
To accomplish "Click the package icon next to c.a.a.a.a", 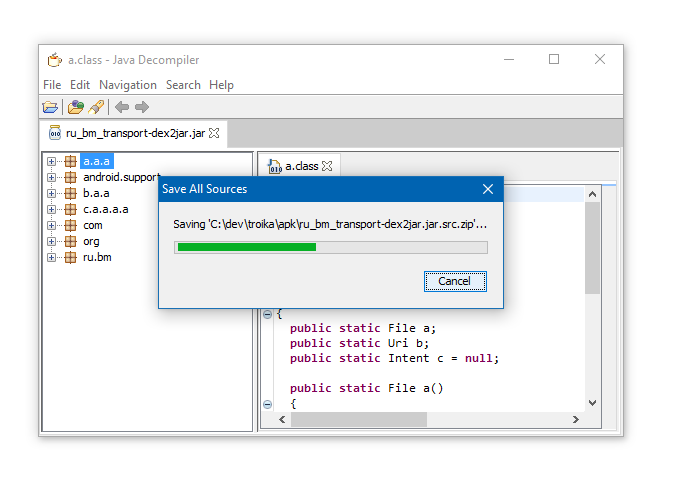I will pyautogui.click(x=70, y=209).
